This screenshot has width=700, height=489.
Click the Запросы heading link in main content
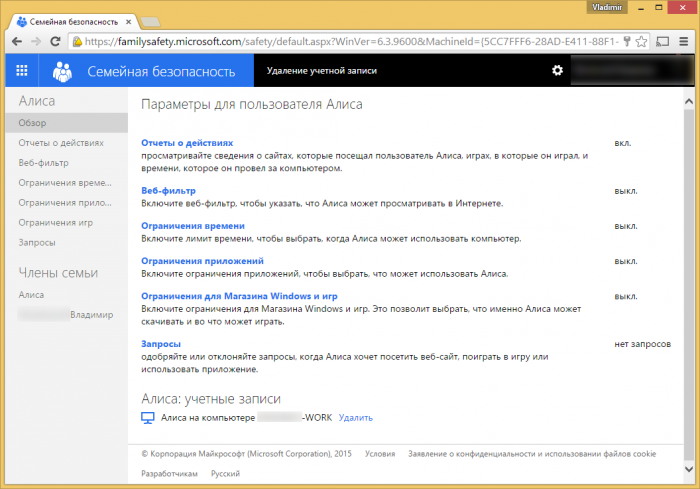point(161,344)
